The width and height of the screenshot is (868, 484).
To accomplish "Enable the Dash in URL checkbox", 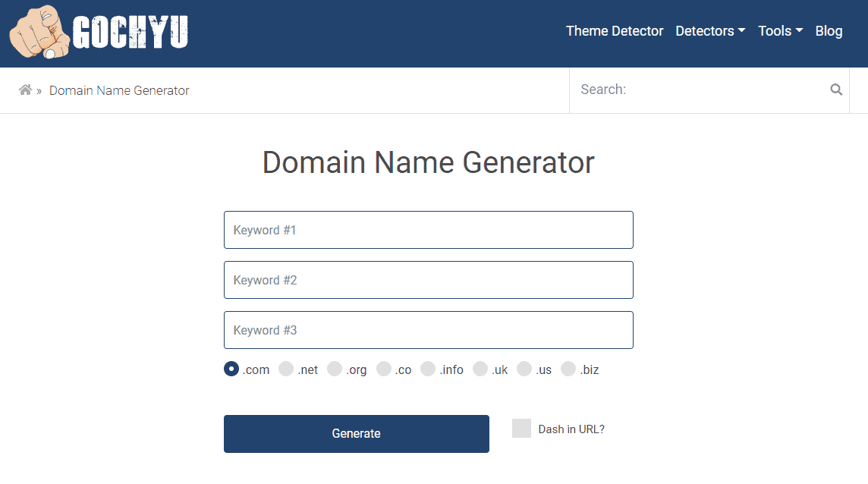I will coord(521,428).
